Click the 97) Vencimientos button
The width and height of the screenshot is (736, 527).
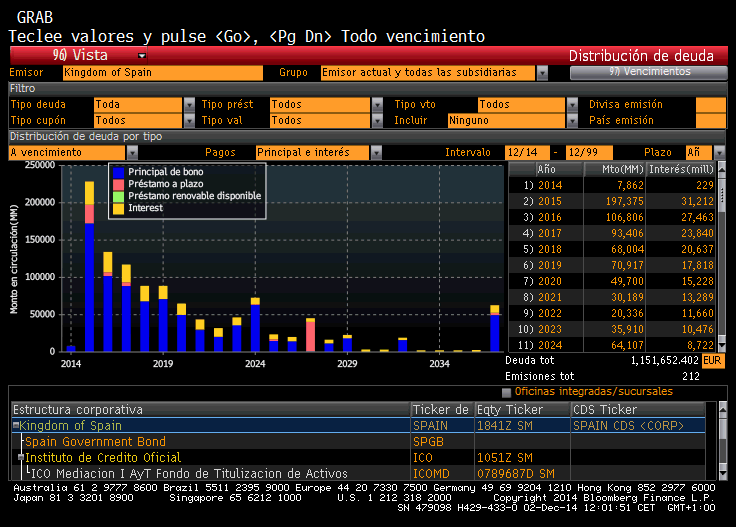tap(649, 72)
